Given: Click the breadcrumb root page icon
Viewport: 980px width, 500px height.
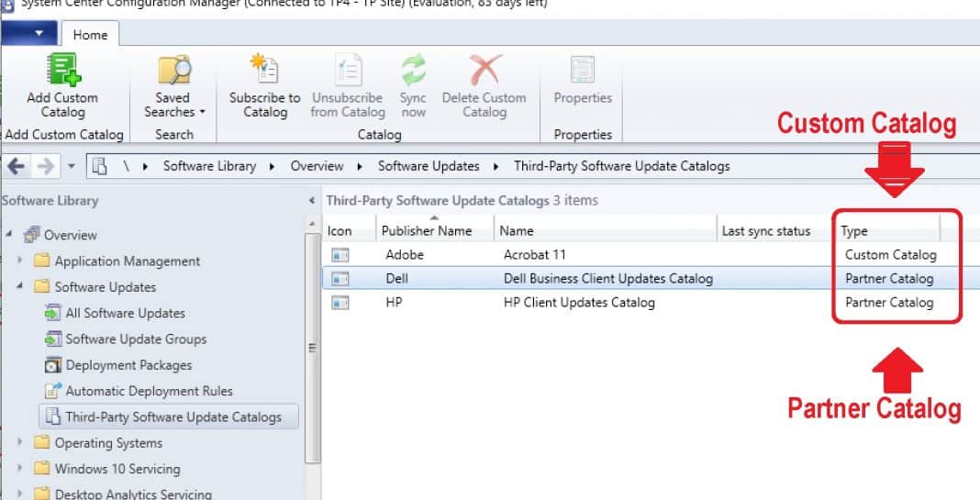Looking at the screenshot, I should 99,166.
